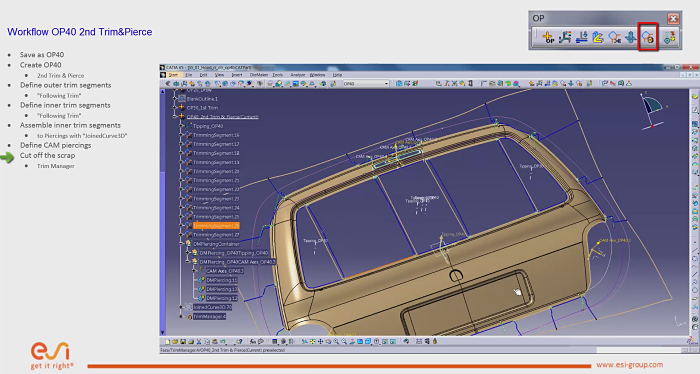Image resolution: width=700 pixels, height=374 pixels.
Task: Collapse the DMPiercingContainer node
Action: point(181,244)
